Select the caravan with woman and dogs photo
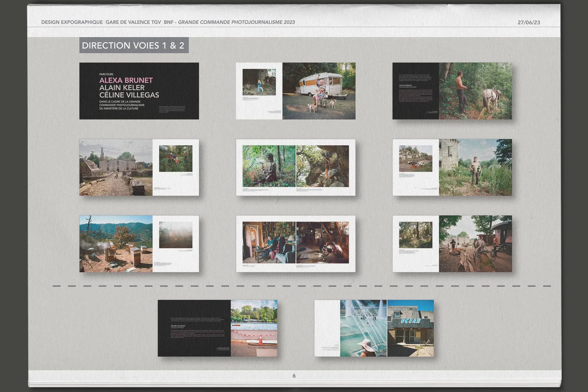This screenshot has height=392, width=588. (319, 91)
